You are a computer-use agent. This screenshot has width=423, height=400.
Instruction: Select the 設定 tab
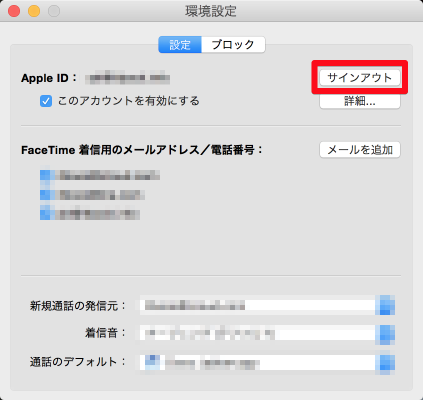(180, 45)
